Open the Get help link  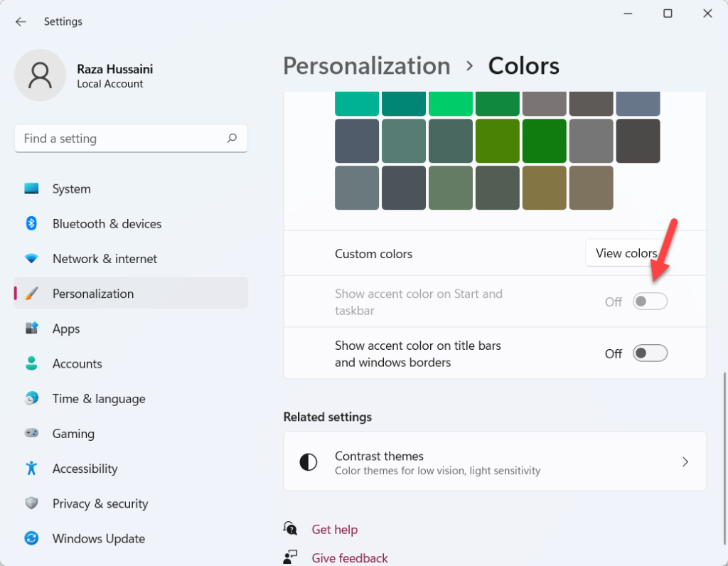(335, 529)
